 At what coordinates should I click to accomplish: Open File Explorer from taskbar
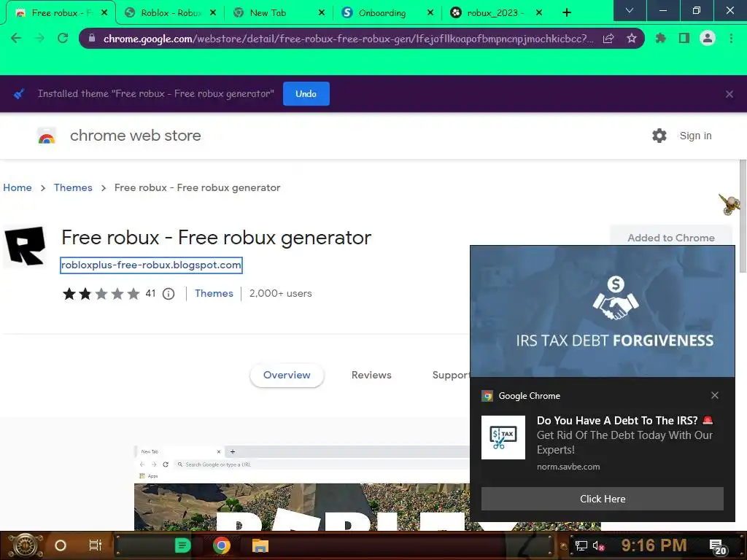[x=260, y=545]
